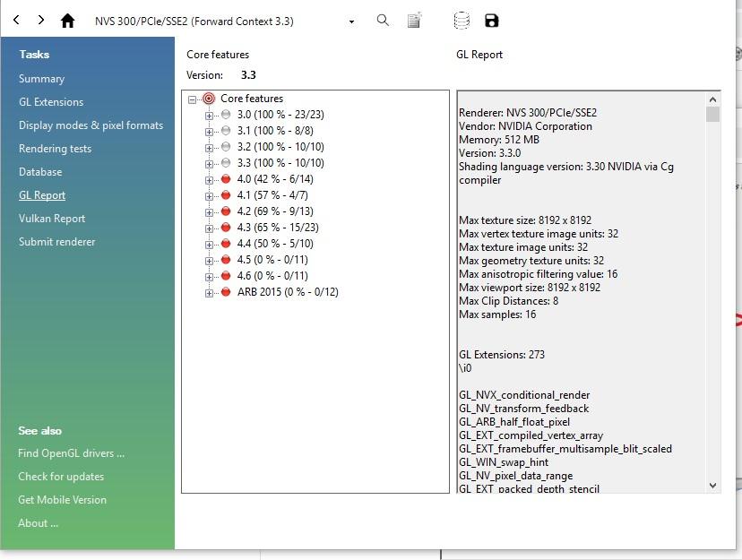Click the save floppy disk icon
Image resolution: width=742 pixels, height=560 pixels.
pos(491,21)
